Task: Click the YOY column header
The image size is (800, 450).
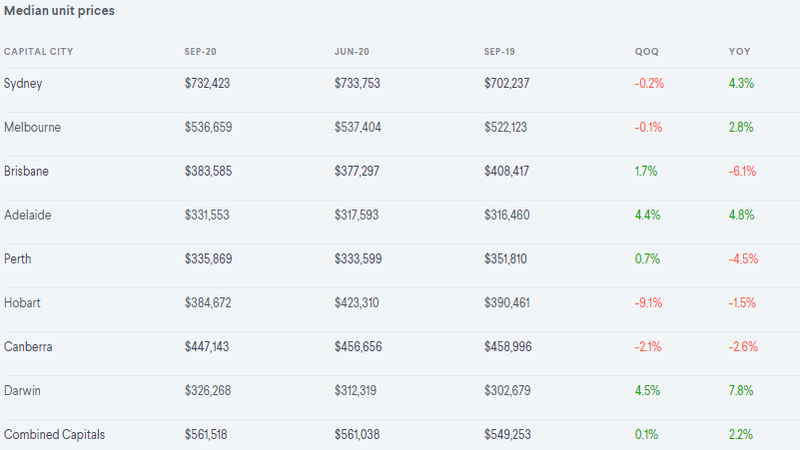Action: (x=739, y=52)
